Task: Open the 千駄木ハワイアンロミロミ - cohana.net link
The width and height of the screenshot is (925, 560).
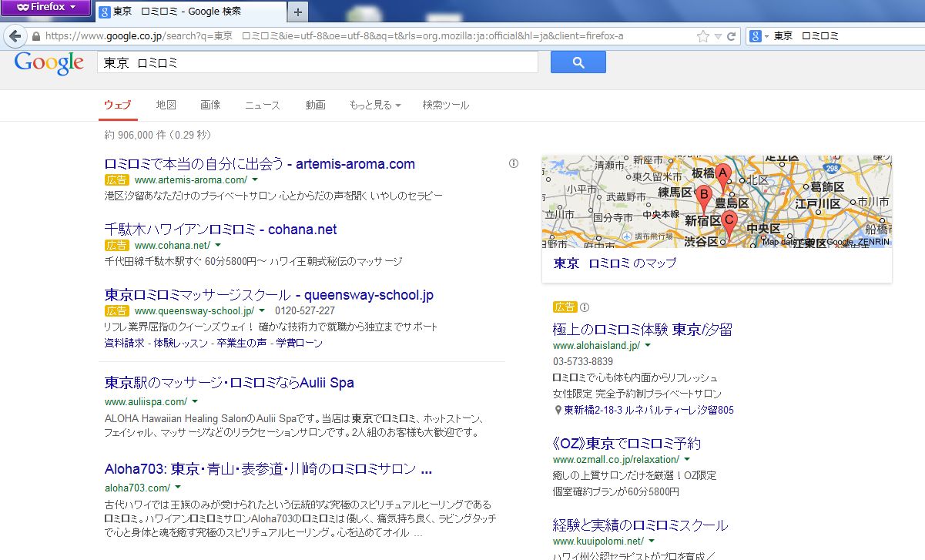Action: tap(220, 230)
